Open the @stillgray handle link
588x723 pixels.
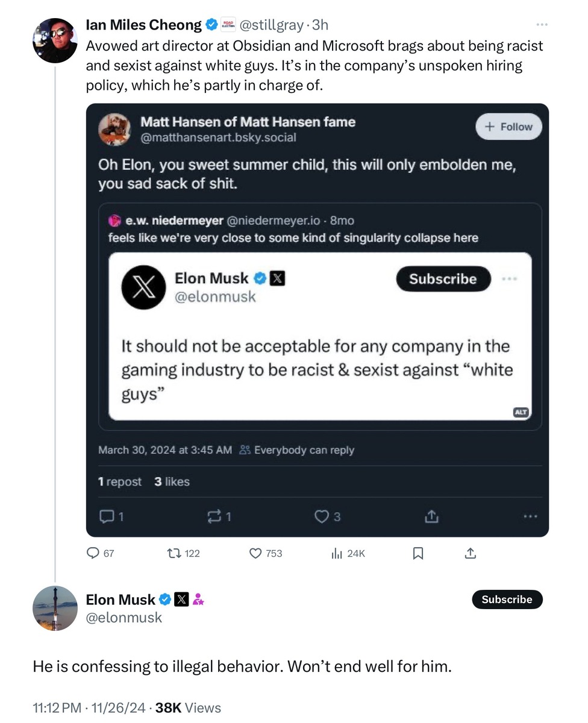(x=271, y=25)
